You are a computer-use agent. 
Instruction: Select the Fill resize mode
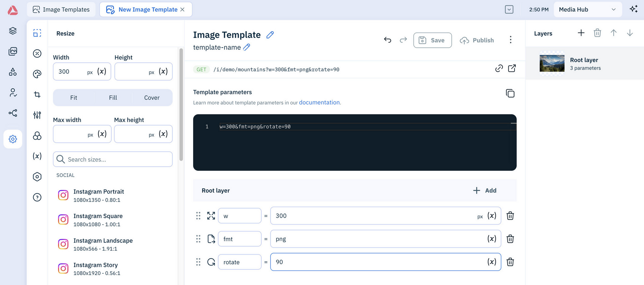point(113,98)
